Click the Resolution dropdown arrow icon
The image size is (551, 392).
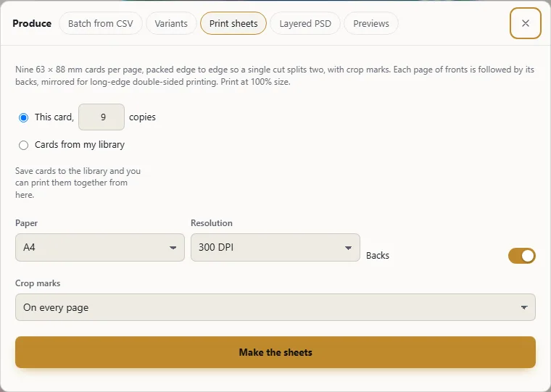(x=348, y=248)
